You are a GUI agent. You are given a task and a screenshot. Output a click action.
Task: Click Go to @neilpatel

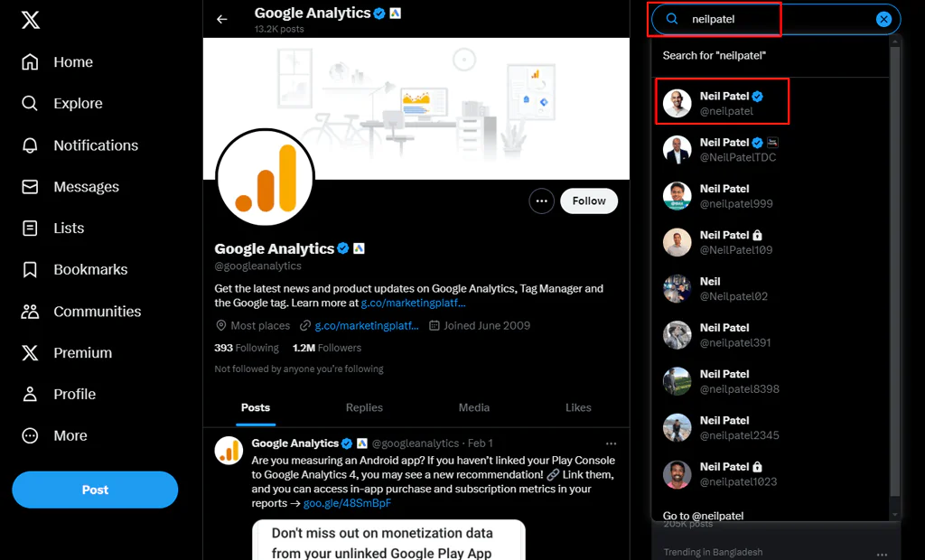tap(703, 516)
